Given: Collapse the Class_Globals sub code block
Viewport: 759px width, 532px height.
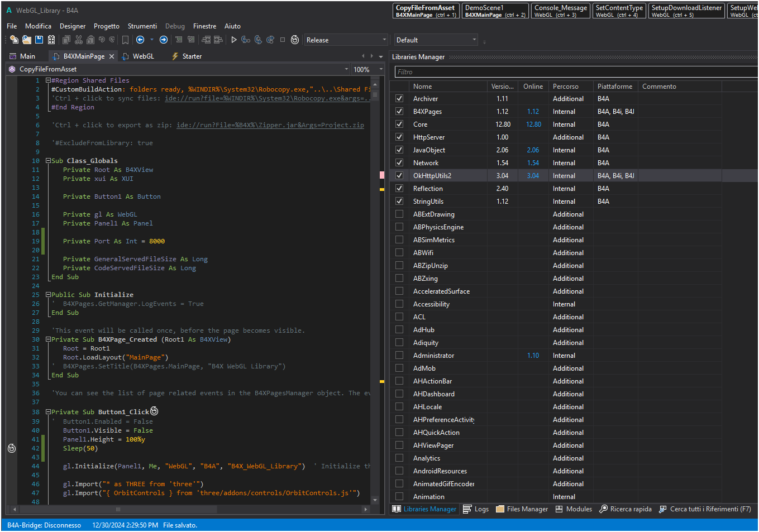Looking at the screenshot, I should [x=48, y=161].
